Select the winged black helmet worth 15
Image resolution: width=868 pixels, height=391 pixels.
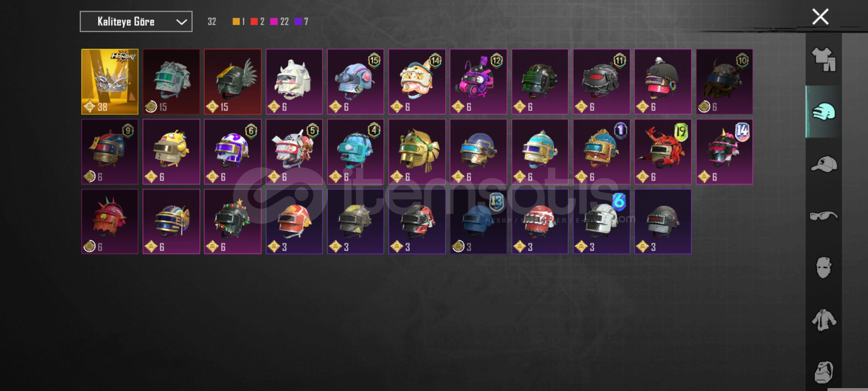point(233,82)
